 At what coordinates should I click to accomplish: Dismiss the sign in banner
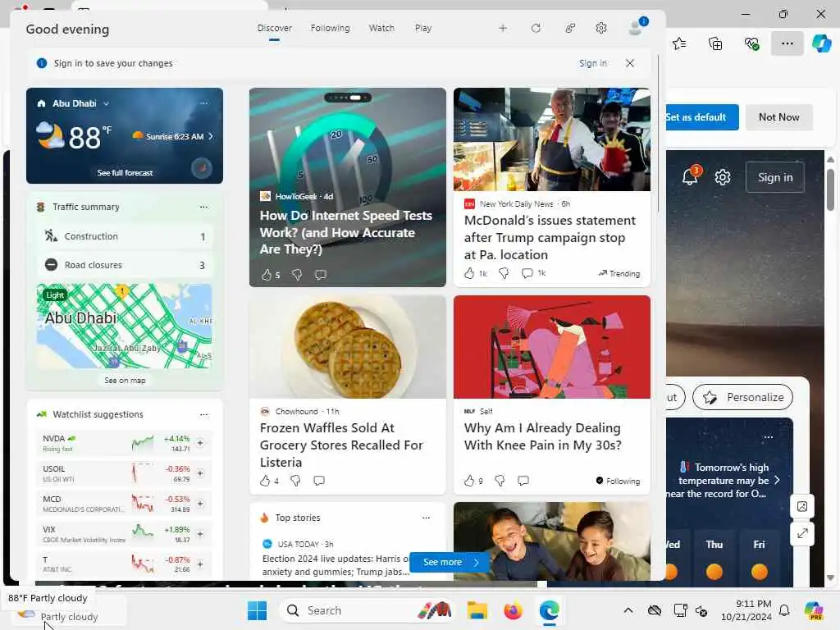coord(630,63)
